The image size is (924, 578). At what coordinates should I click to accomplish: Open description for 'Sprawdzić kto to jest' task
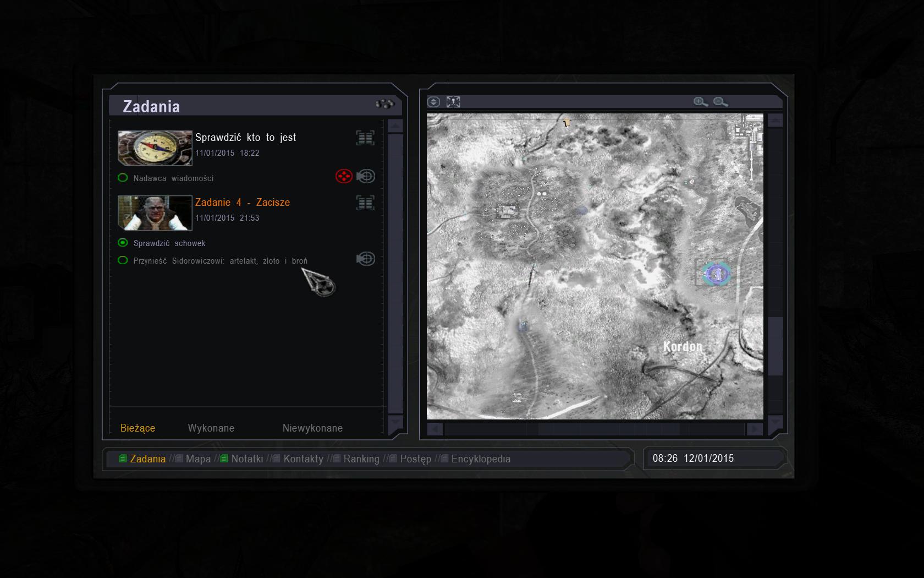pyautogui.click(x=365, y=138)
